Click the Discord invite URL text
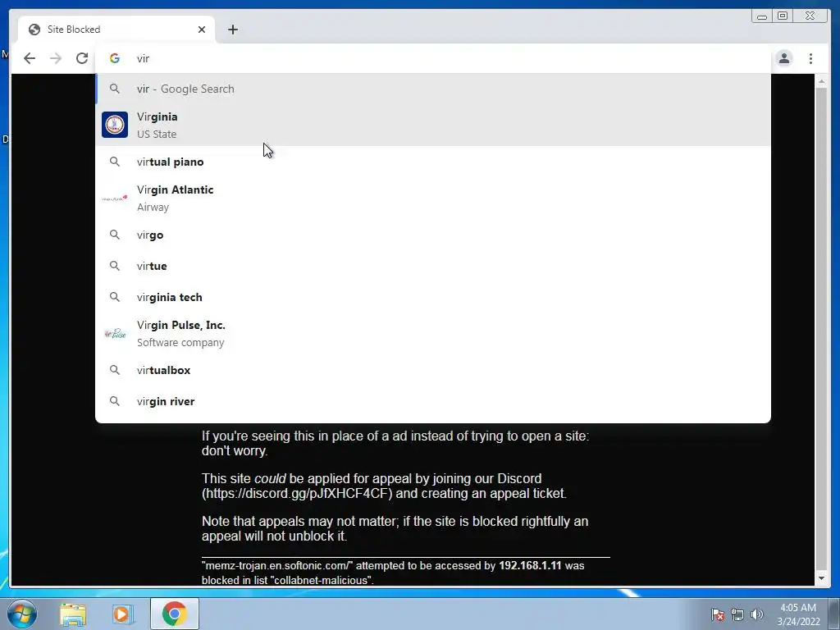This screenshot has width=840, height=630. click(297, 493)
